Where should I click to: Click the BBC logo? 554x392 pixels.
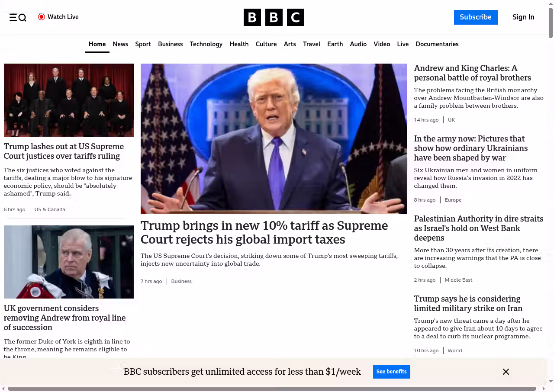pos(274,17)
